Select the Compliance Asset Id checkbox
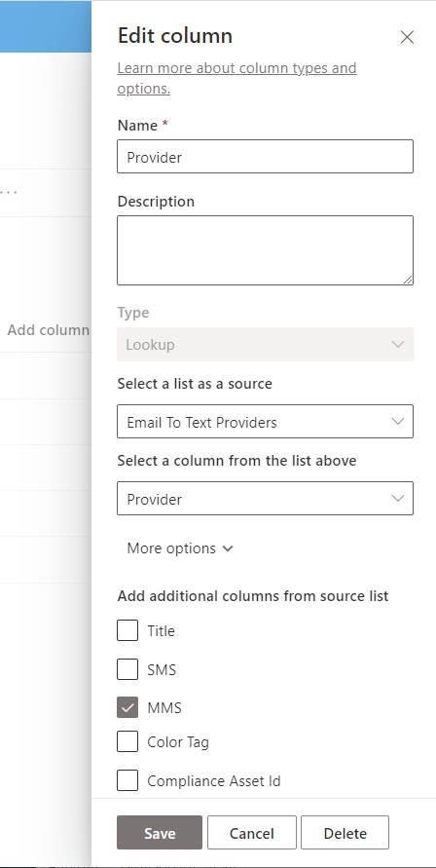Image resolution: width=436 pixels, height=868 pixels. point(127,780)
